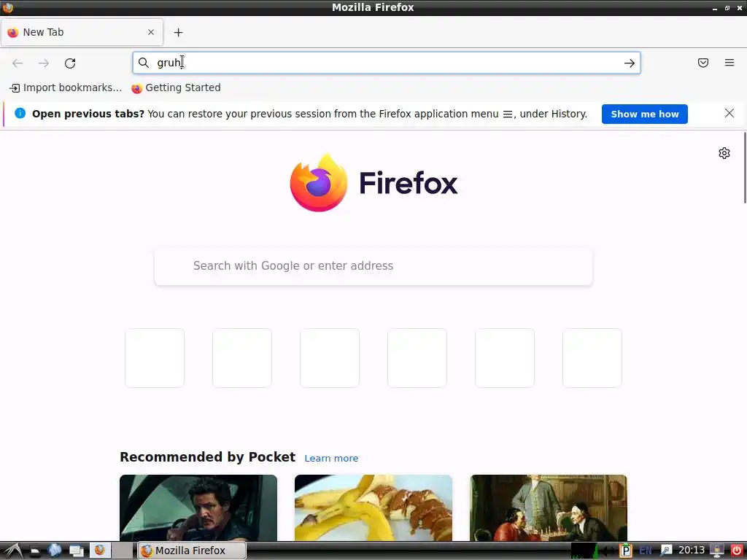This screenshot has width=747, height=560.
Task: Click the fifth empty shortcut tile
Action: pos(505,357)
